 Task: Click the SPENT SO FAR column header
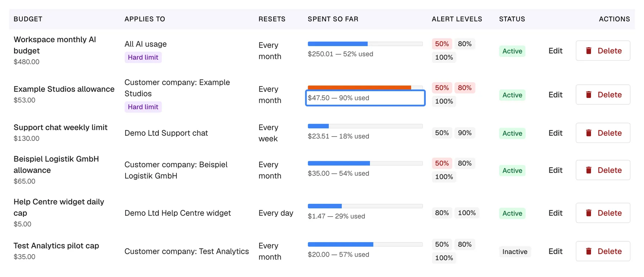point(333,19)
